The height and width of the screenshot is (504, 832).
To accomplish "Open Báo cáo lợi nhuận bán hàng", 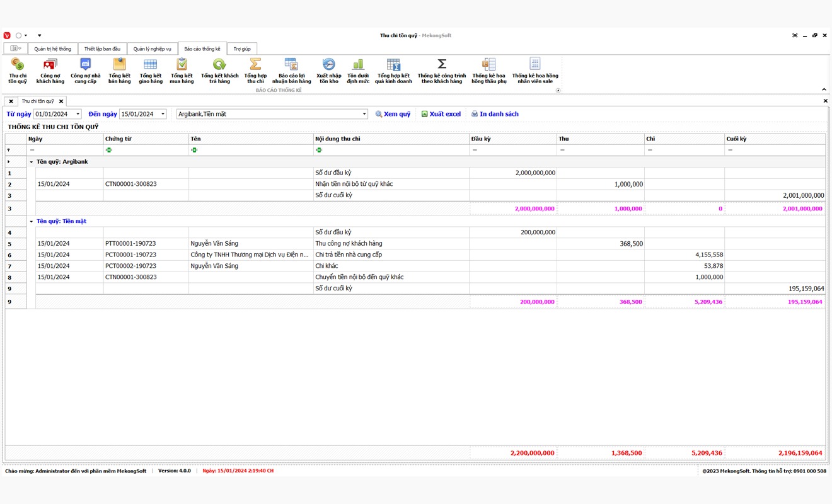I will coord(291,70).
